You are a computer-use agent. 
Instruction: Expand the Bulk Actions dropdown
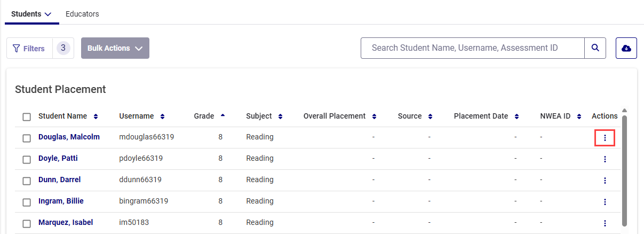tap(115, 48)
